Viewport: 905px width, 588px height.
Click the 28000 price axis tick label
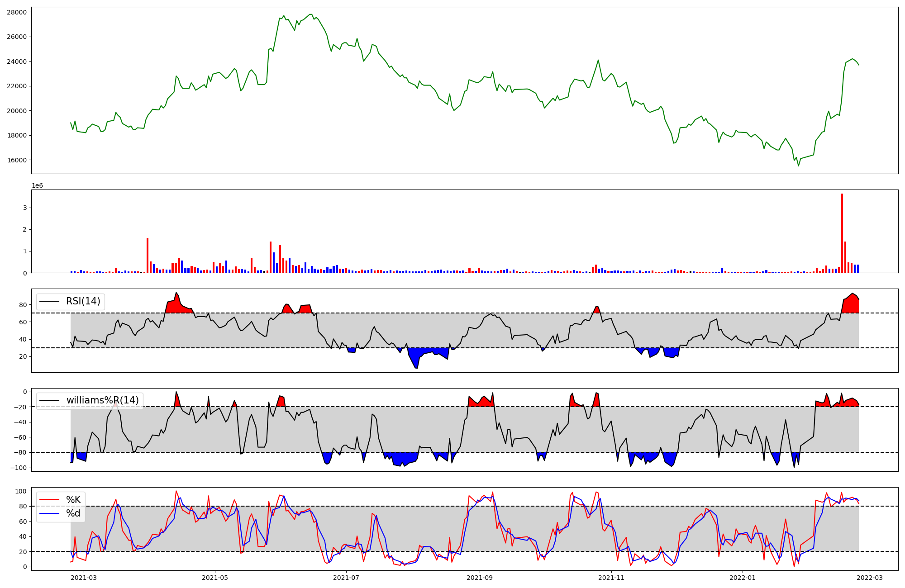coord(16,12)
